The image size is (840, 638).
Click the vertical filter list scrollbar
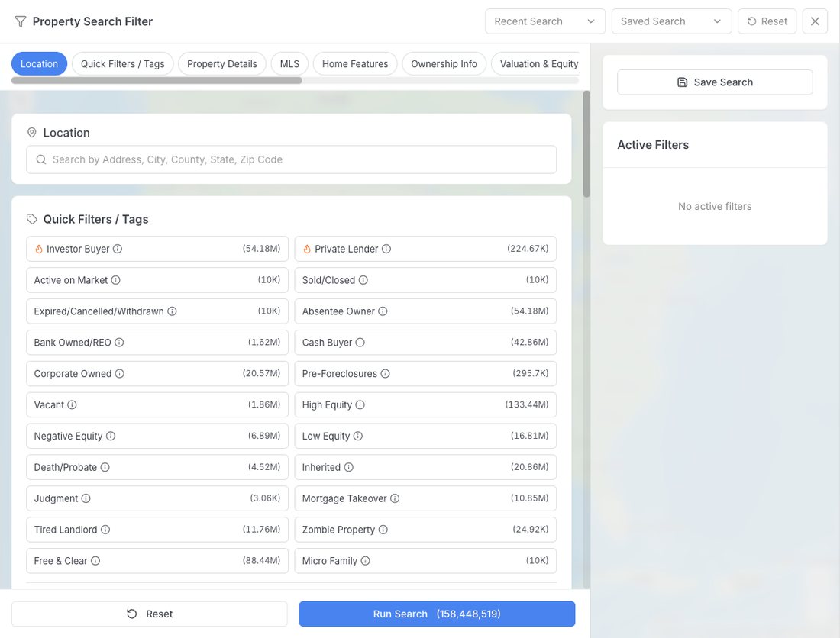point(586,143)
